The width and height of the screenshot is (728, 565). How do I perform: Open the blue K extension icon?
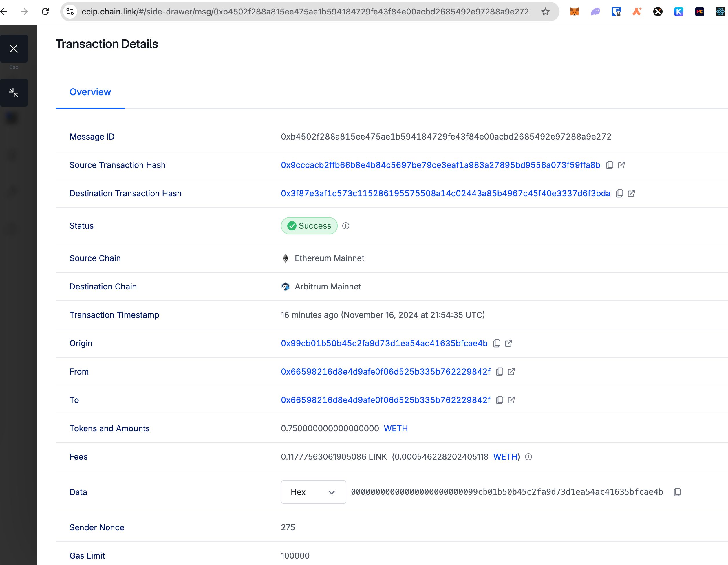(679, 12)
